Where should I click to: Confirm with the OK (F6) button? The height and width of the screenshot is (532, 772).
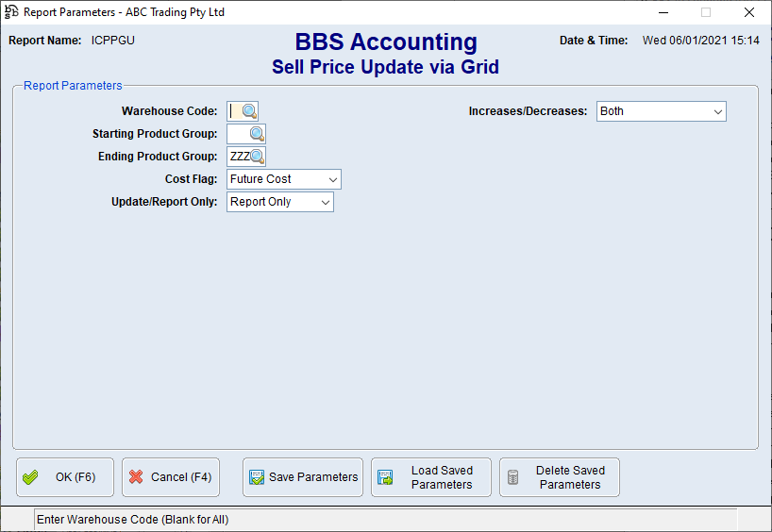pyautogui.click(x=65, y=477)
